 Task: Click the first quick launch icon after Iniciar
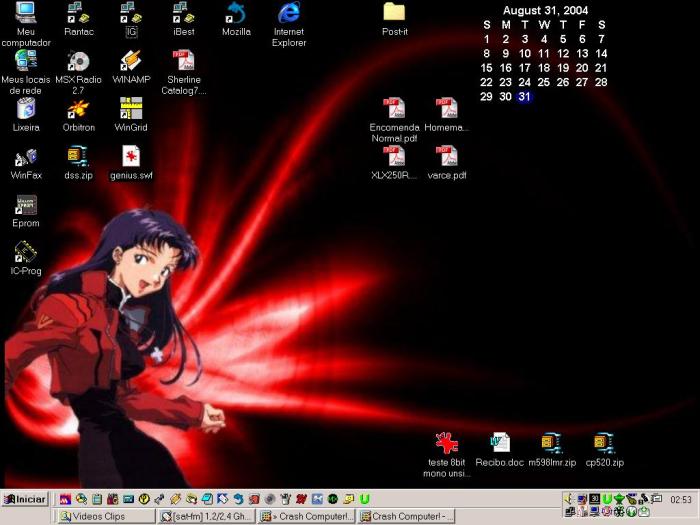66,499
